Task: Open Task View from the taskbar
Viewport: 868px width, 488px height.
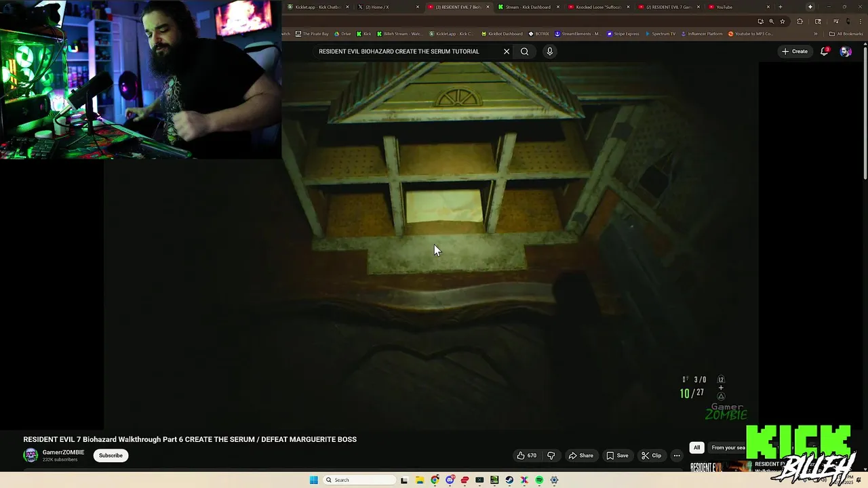Action: pyautogui.click(x=404, y=480)
